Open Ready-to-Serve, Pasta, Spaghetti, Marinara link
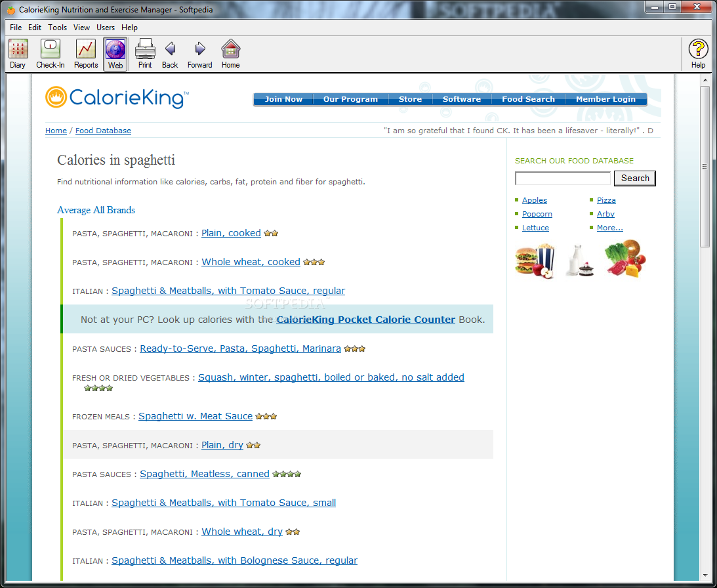This screenshot has height=588, width=717. pyautogui.click(x=241, y=348)
